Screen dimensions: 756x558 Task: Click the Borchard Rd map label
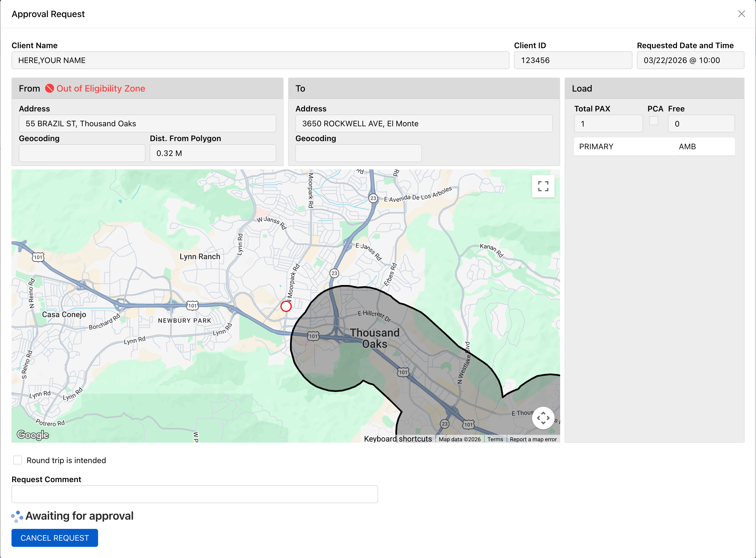105,322
